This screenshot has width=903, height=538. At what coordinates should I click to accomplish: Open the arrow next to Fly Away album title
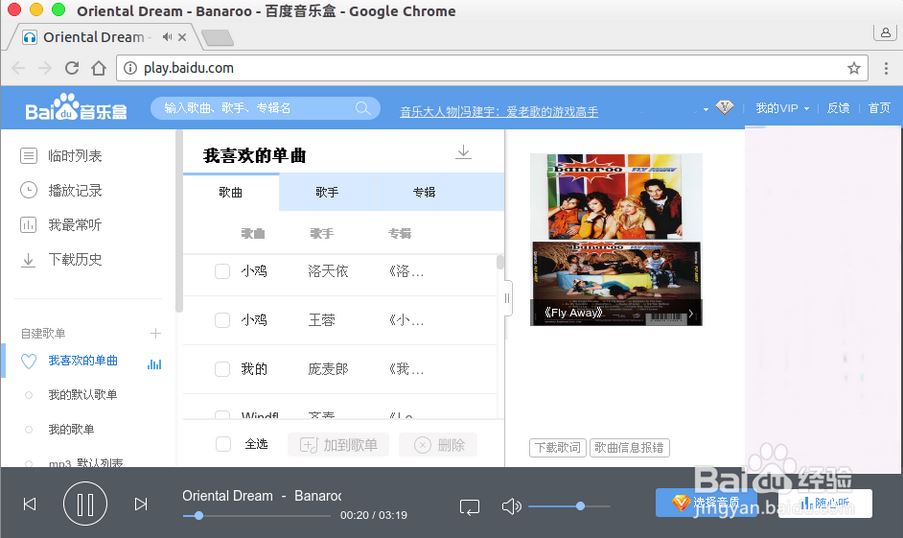(692, 314)
